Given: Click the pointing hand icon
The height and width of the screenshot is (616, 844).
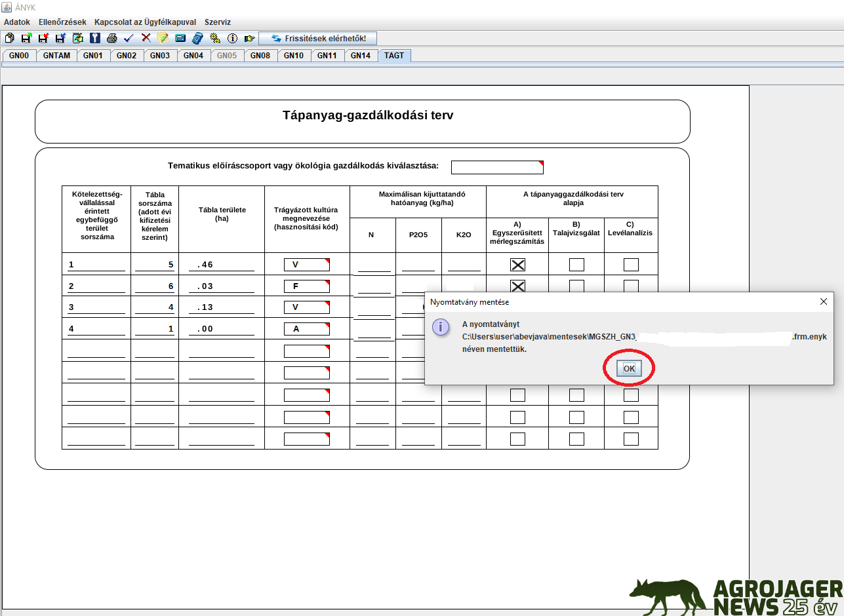Looking at the screenshot, I should (249, 39).
